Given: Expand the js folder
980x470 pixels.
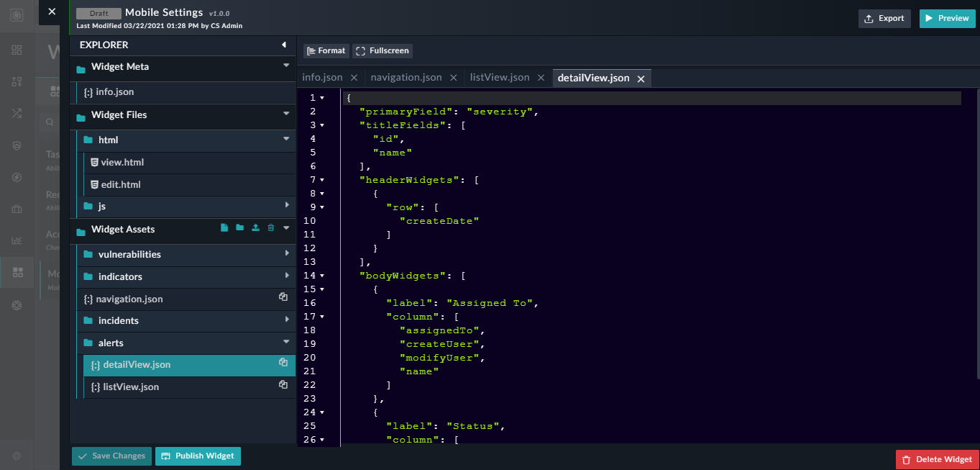Looking at the screenshot, I should (287, 205).
